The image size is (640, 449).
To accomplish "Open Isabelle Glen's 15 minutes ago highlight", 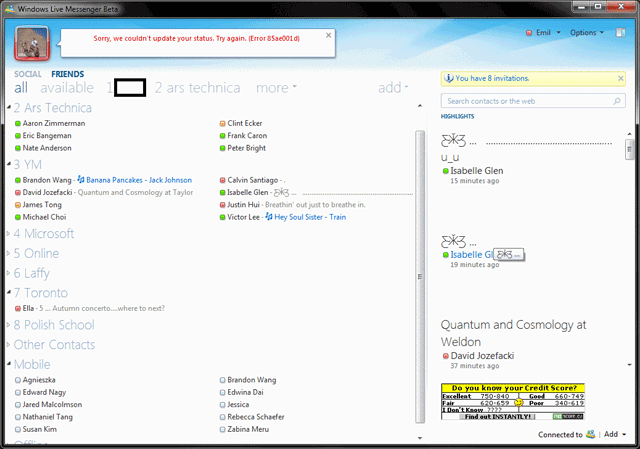I will (477, 171).
